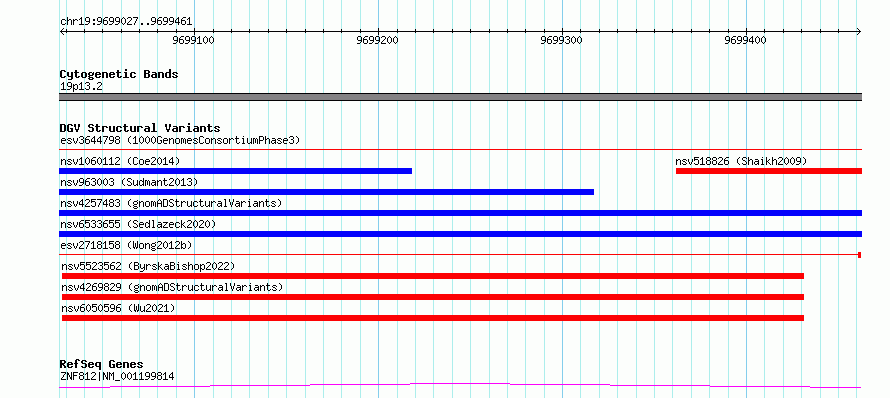Viewport: 890px width, 398px height.
Task: Click the left arrow of the ruler
Action: click(x=62, y=31)
